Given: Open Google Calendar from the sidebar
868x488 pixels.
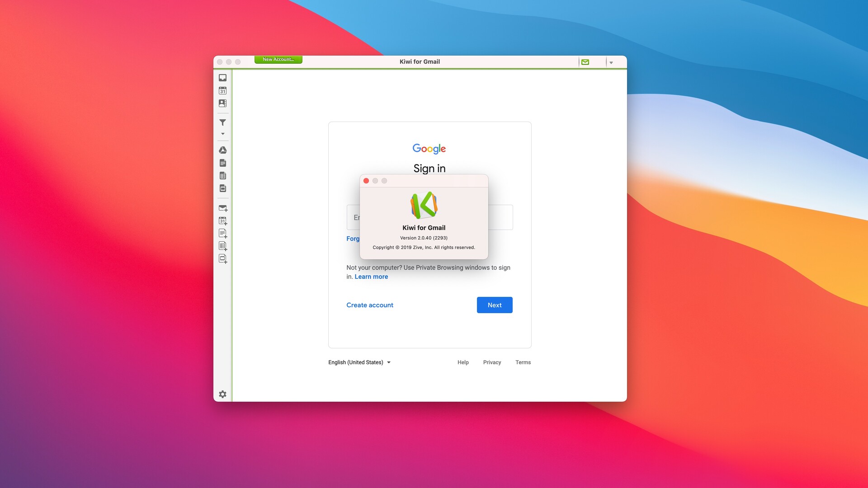Looking at the screenshot, I should 222,90.
